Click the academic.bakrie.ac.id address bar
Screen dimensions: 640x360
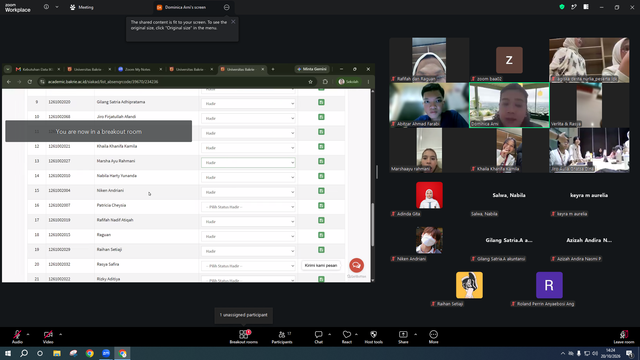pyautogui.click(x=176, y=82)
